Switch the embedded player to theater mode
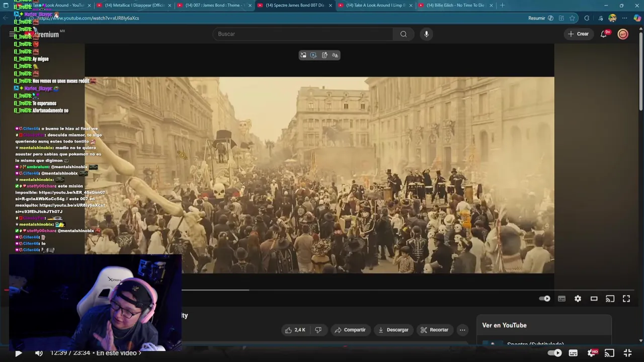This screenshot has width=644, height=362. tap(594, 299)
